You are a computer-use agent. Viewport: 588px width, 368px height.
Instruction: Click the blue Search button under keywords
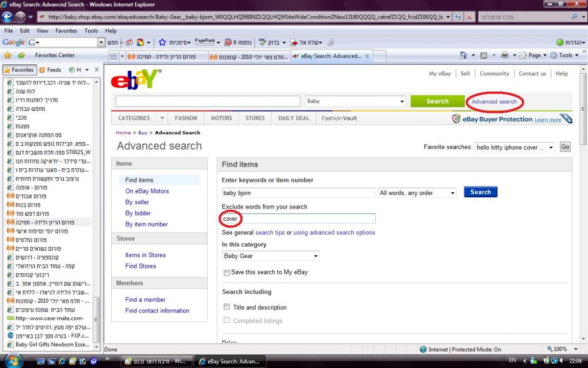click(480, 192)
